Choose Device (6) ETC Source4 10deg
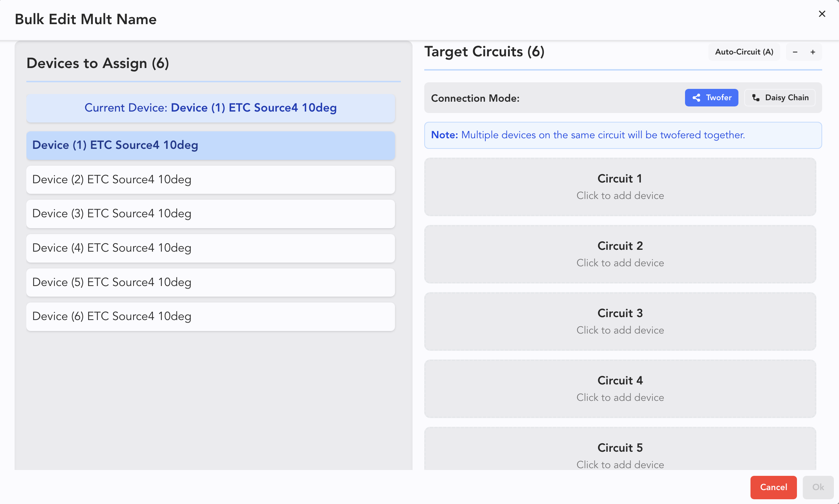839x504 pixels. (x=210, y=316)
